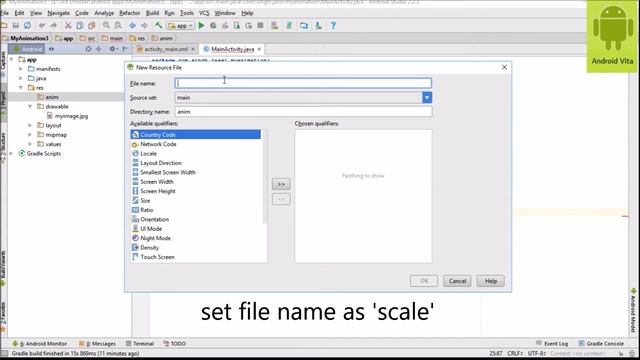The height and width of the screenshot is (360, 640).
Task: Collapse the app tree node
Action: (x=12, y=60)
